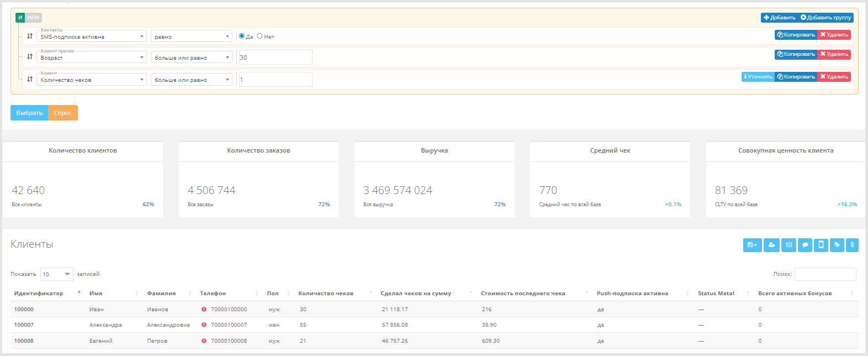
Task: Sort table by Пол column
Action: tap(279, 293)
